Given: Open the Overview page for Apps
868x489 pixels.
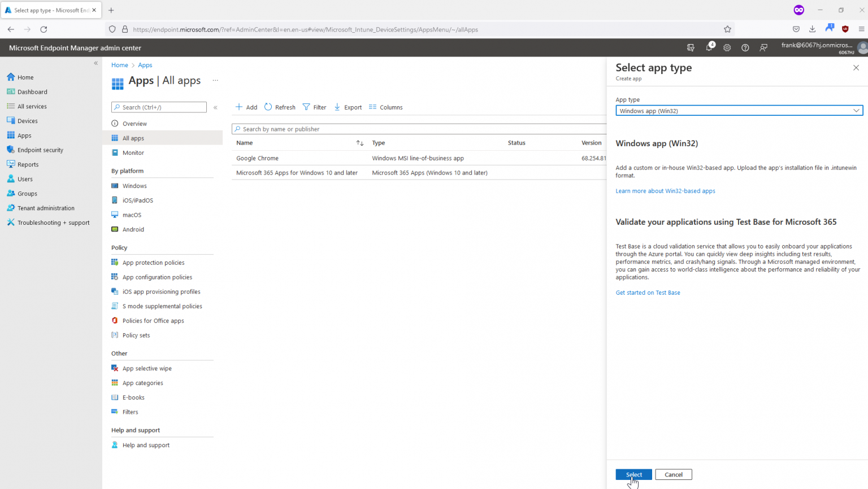Looking at the screenshot, I should tap(136, 123).
